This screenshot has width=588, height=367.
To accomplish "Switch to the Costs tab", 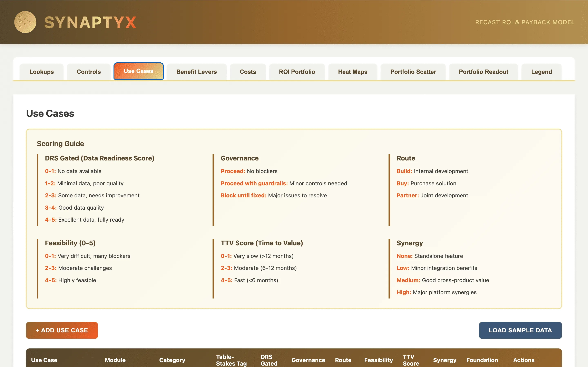I will point(248,72).
